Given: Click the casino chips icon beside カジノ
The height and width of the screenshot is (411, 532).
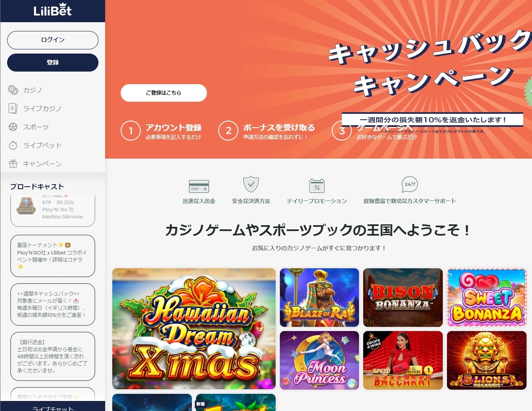Looking at the screenshot, I should coord(13,90).
